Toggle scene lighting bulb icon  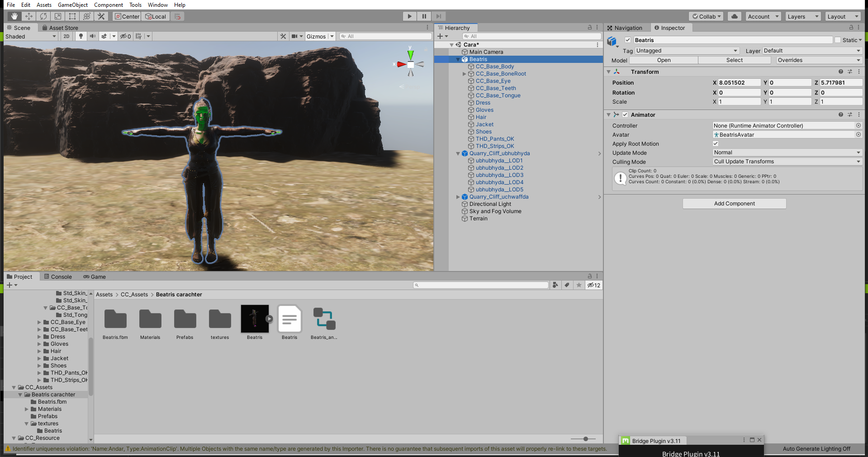(x=81, y=36)
